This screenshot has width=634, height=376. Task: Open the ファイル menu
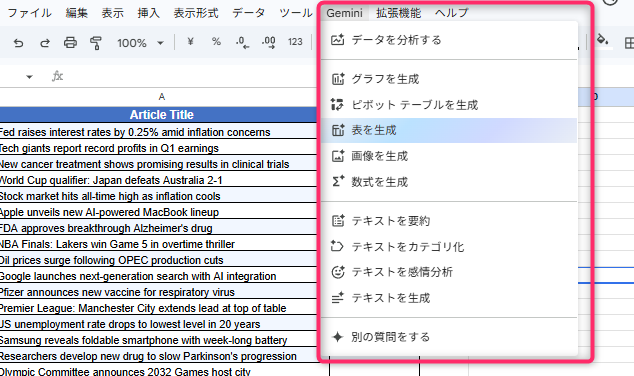pos(30,13)
